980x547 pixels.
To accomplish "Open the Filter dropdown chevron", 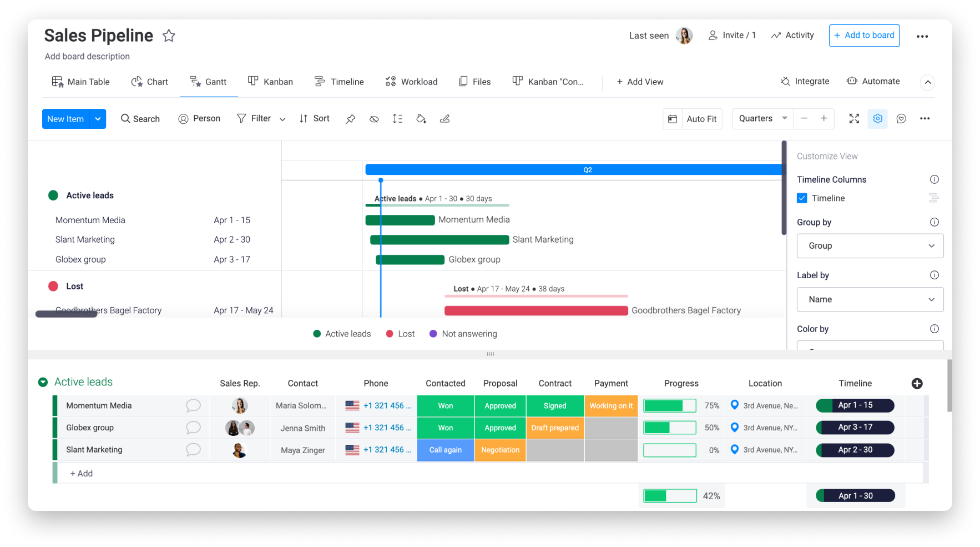I will [x=282, y=119].
